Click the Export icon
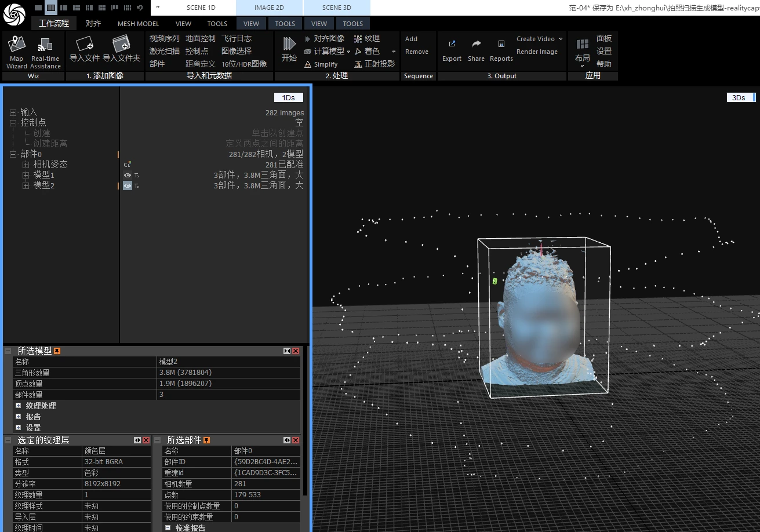 pyautogui.click(x=452, y=44)
